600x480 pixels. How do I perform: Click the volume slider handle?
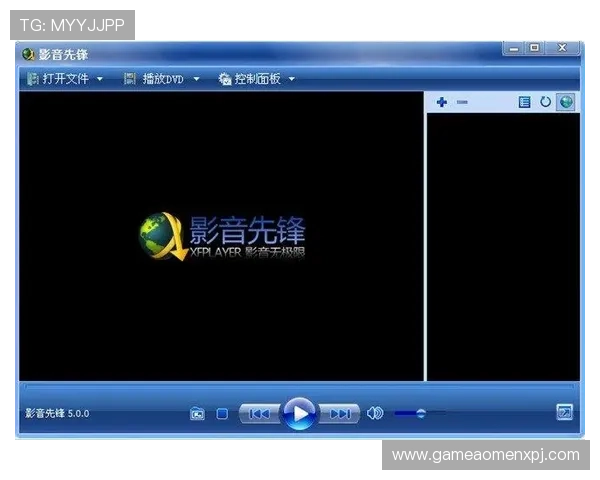421,413
